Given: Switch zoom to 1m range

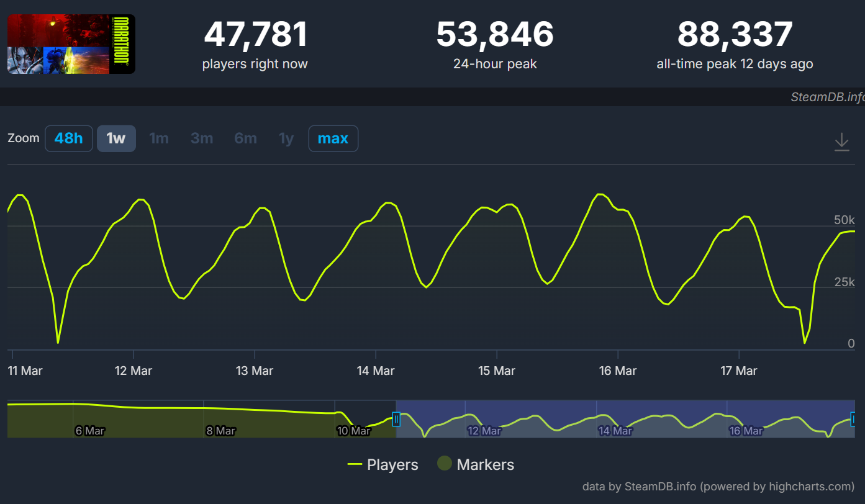Looking at the screenshot, I should point(159,138).
